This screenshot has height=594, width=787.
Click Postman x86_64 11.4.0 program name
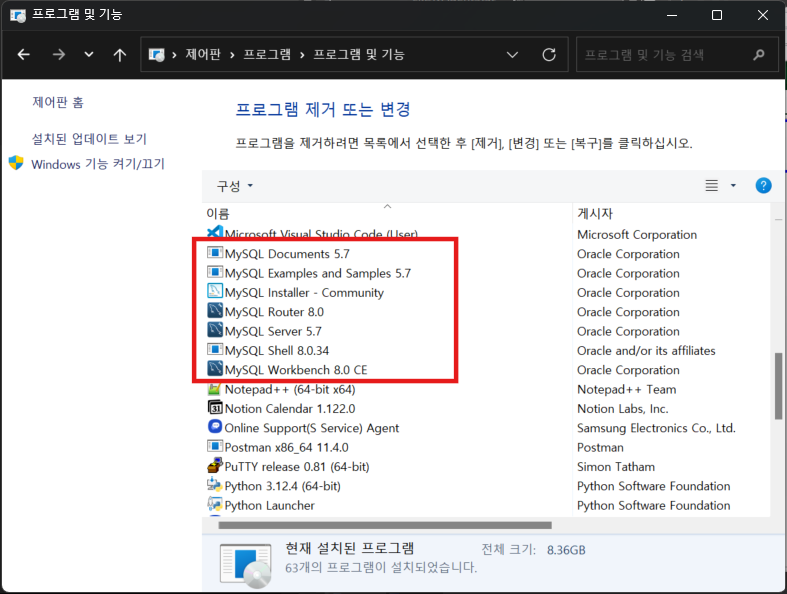287,447
